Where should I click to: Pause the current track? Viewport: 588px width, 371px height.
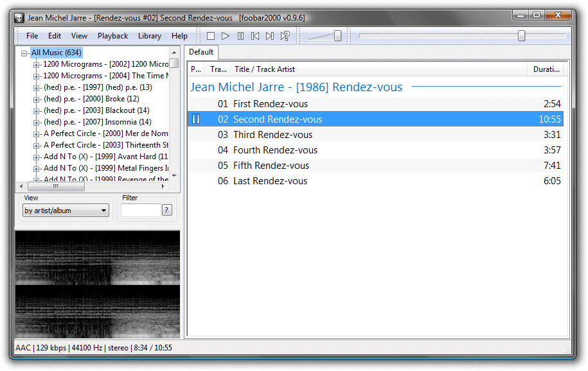coord(240,36)
